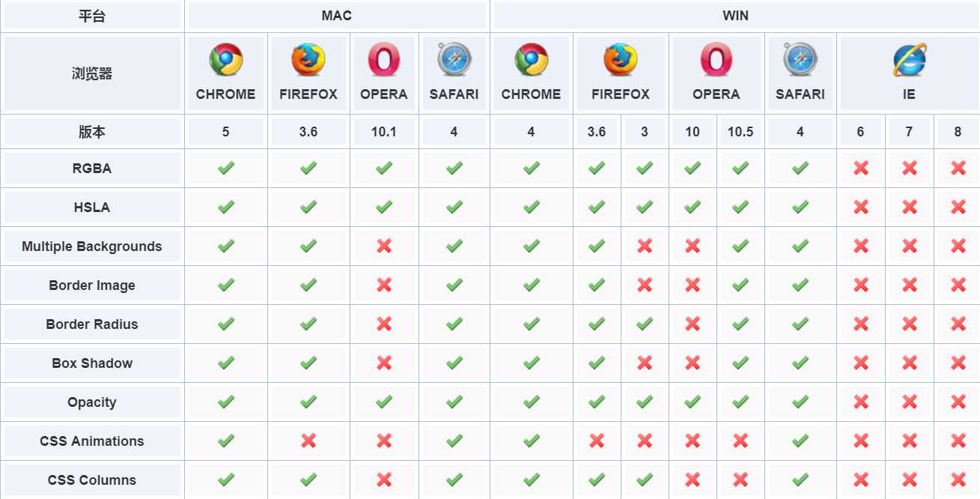Click the CSS Columns row label
Image resolution: width=980 pixels, height=499 pixels.
pyautogui.click(x=92, y=480)
